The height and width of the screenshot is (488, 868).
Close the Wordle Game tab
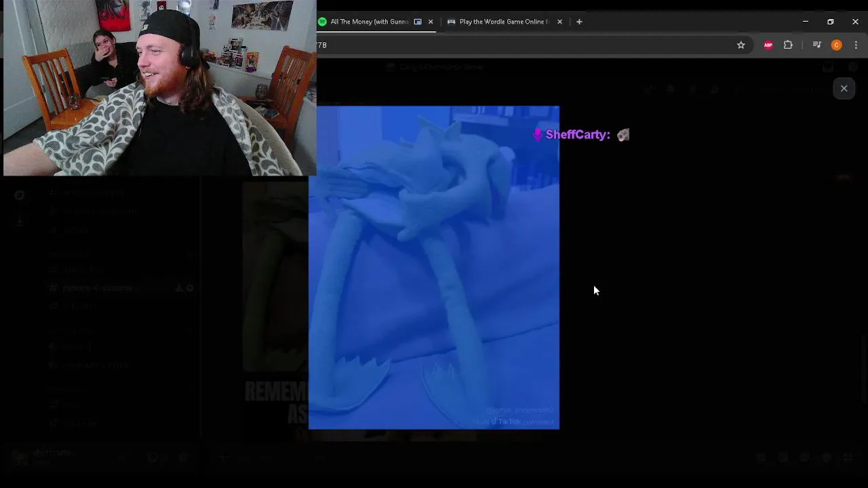[x=559, y=22]
